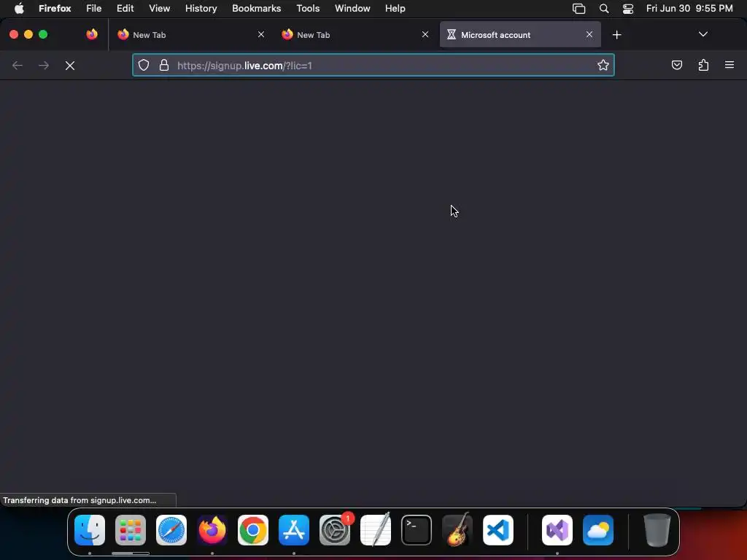
Task: Focus the signup.live.com address bar
Action: [373, 65]
